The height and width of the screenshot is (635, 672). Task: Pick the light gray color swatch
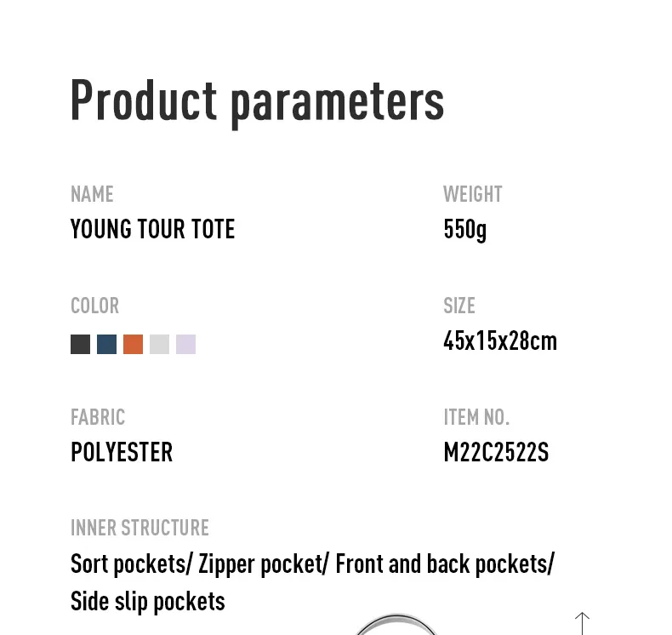coord(159,344)
